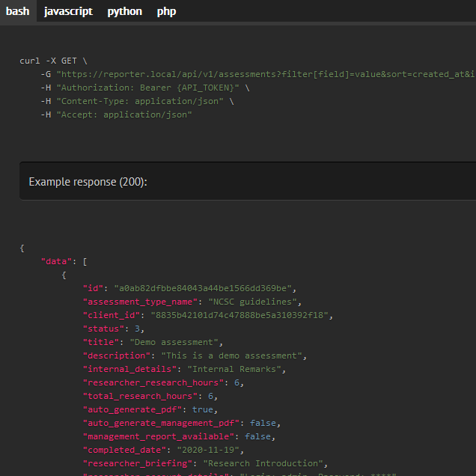Image resolution: width=476 pixels, height=476 pixels.
Task: Click the Content-Type header line
Action: coord(137,101)
